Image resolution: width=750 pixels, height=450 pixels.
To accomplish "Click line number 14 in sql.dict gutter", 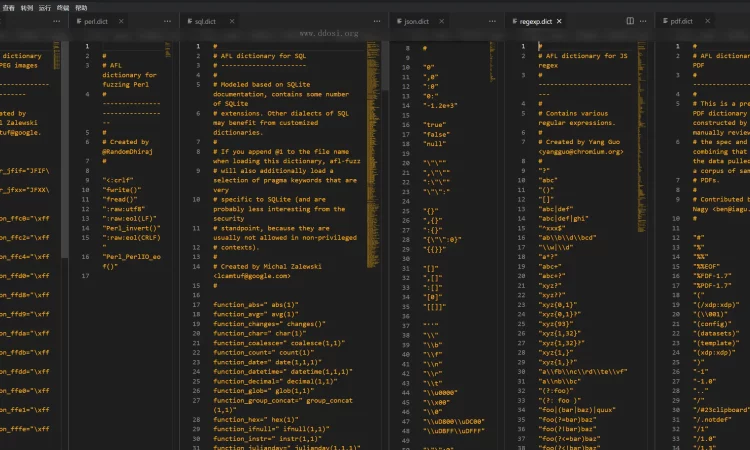I will point(196,266).
